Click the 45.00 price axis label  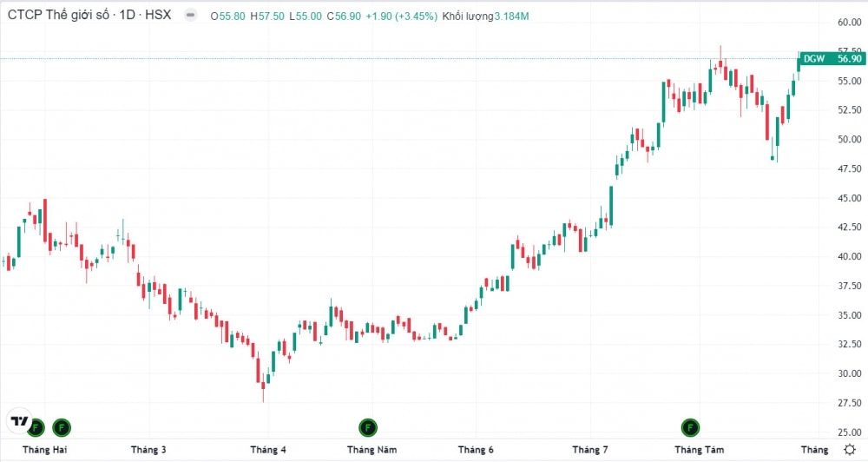click(849, 198)
